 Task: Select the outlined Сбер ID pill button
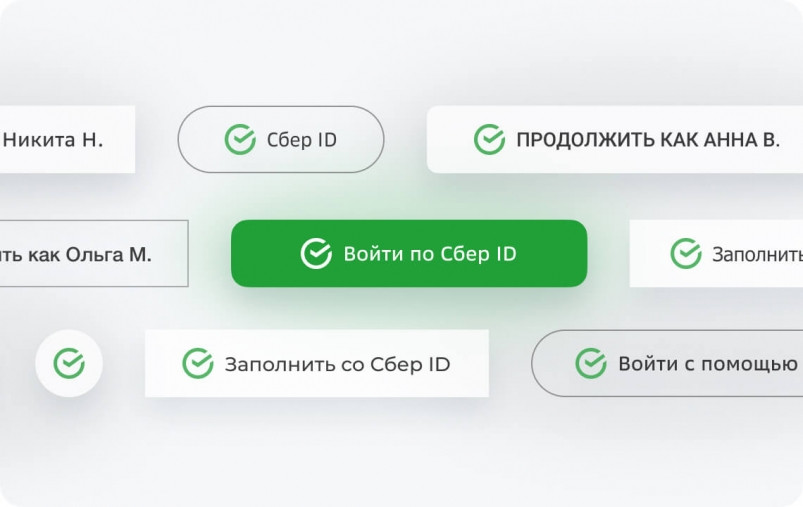281,140
